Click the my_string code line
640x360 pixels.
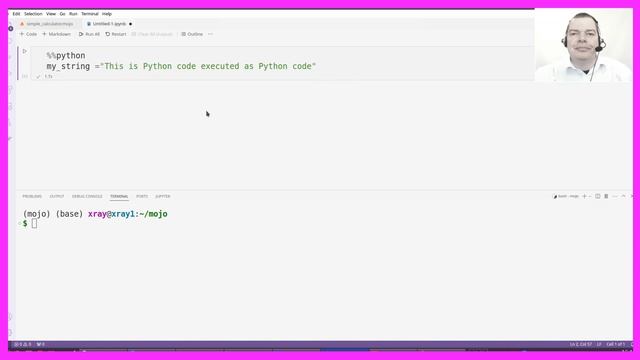[x=181, y=66]
